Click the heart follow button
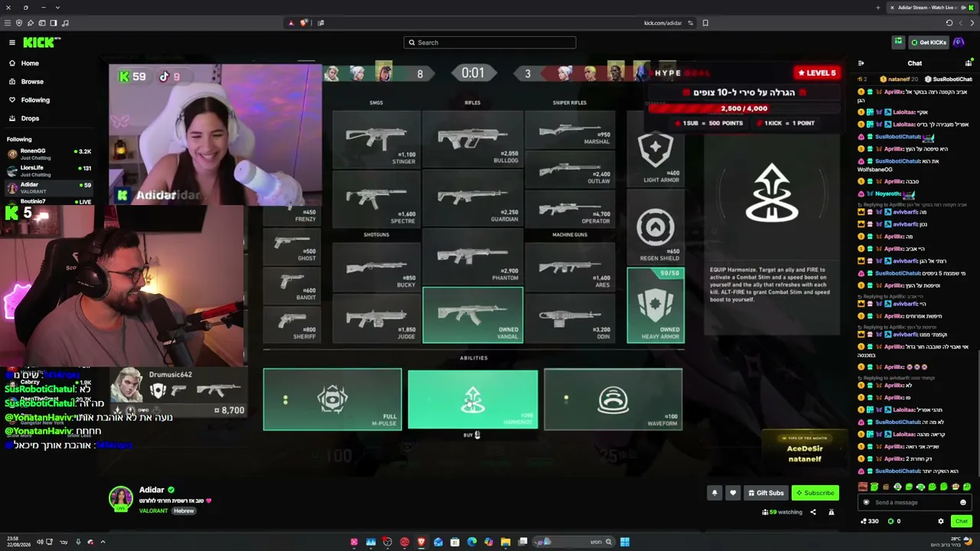Screen dimensions: 980x551 733,493
